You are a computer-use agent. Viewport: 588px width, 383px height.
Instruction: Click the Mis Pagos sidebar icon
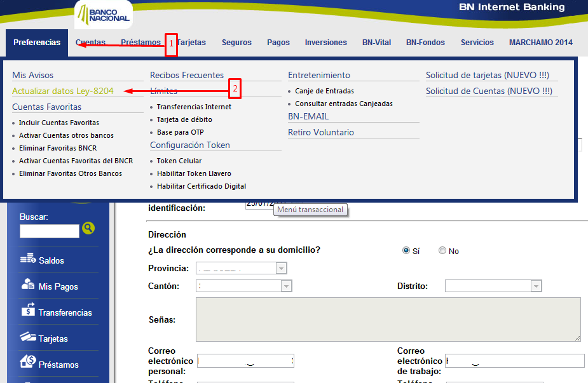(x=28, y=285)
